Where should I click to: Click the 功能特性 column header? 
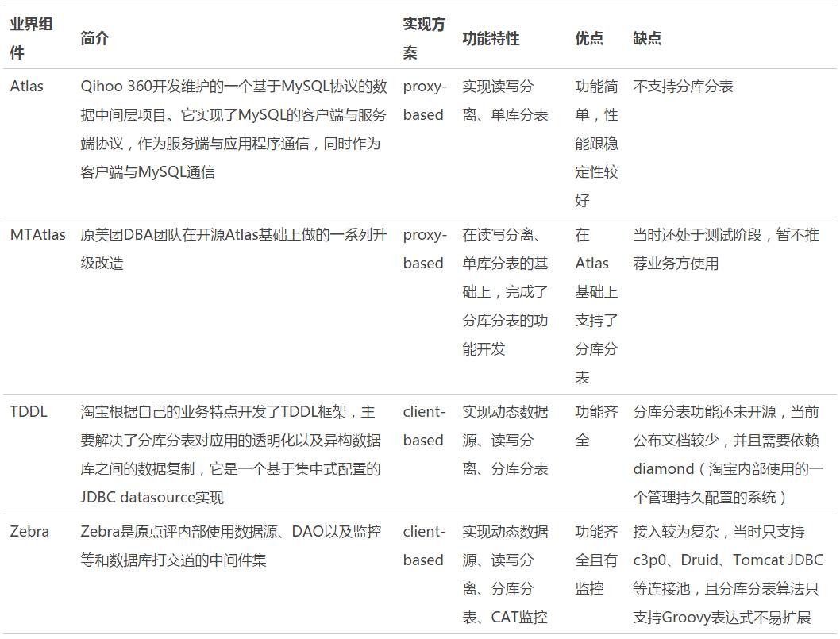coord(491,38)
